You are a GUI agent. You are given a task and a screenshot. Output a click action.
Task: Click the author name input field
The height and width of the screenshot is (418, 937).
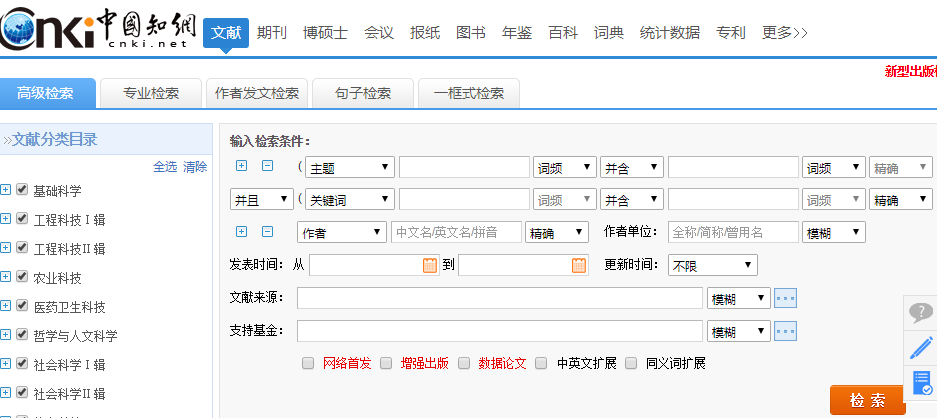[x=457, y=232]
